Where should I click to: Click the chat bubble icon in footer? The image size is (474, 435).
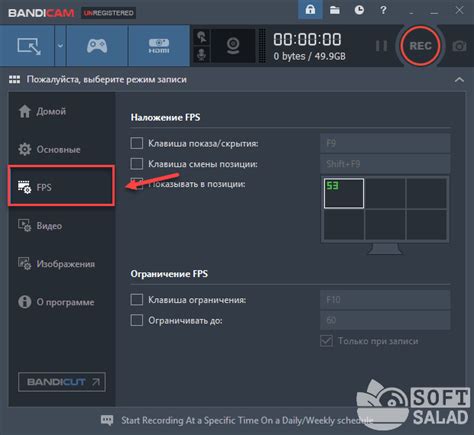(x=107, y=420)
